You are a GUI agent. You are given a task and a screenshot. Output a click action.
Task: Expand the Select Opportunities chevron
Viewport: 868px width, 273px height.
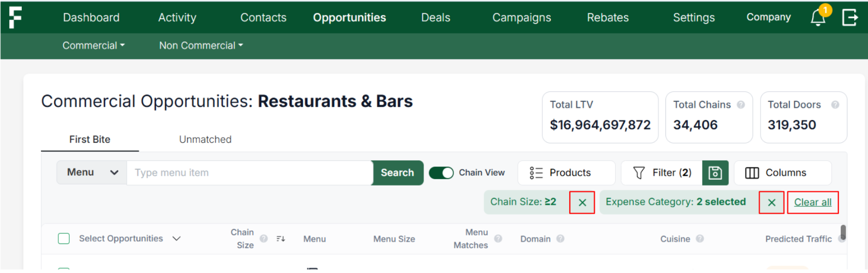176,239
